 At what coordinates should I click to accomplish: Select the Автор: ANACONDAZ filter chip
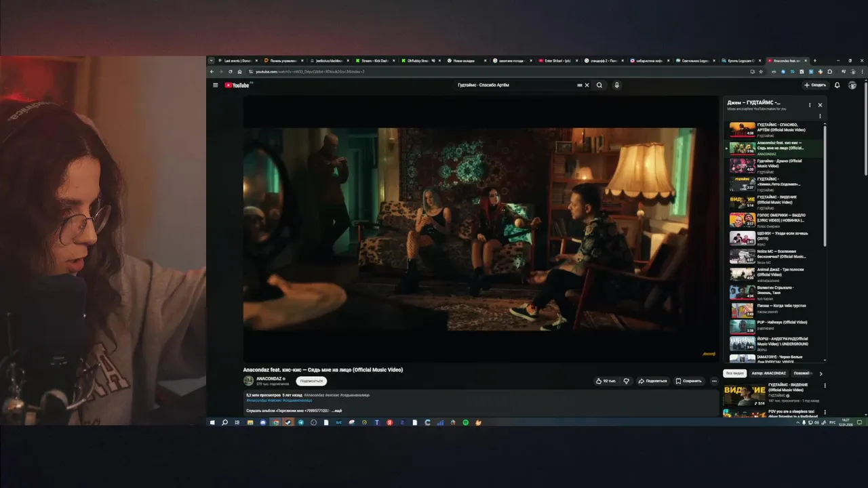point(769,373)
